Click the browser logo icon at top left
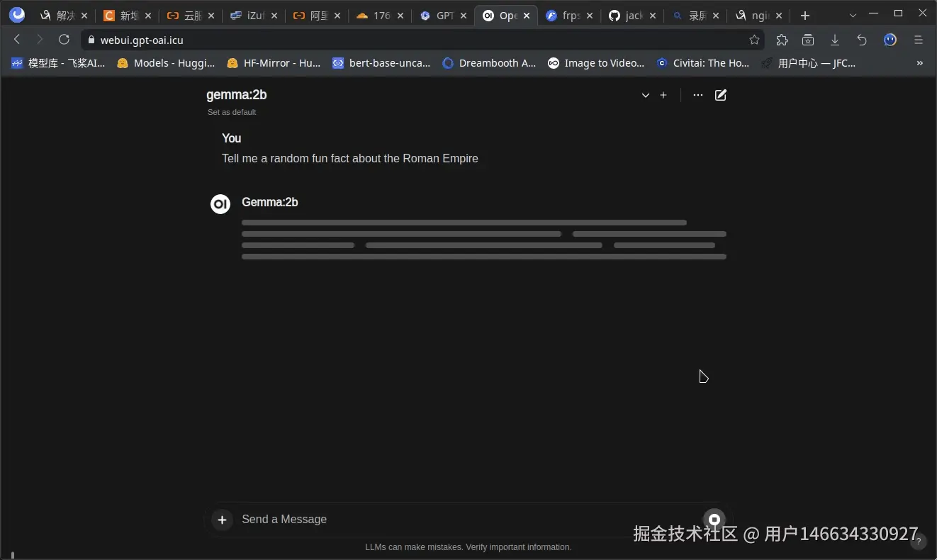The height and width of the screenshot is (560, 937). [17, 15]
